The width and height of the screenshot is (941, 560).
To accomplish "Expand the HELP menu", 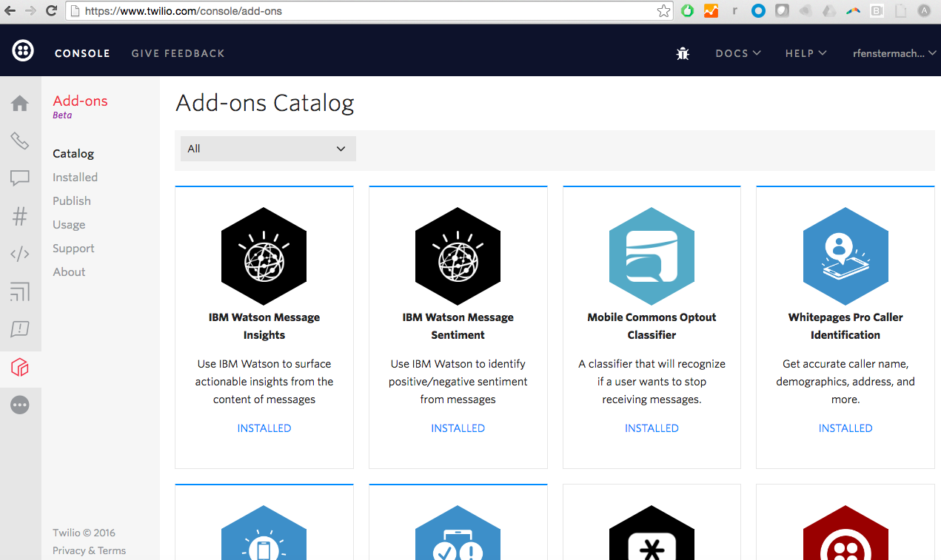I will click(806, 53).
